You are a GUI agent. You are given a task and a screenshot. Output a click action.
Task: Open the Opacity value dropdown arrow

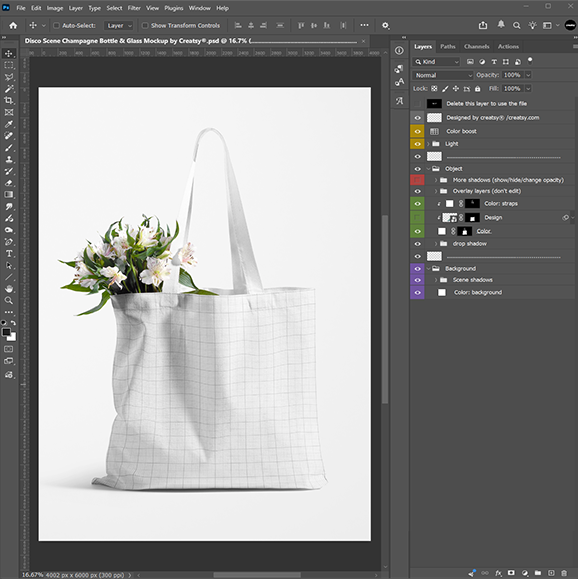point(528,75)
